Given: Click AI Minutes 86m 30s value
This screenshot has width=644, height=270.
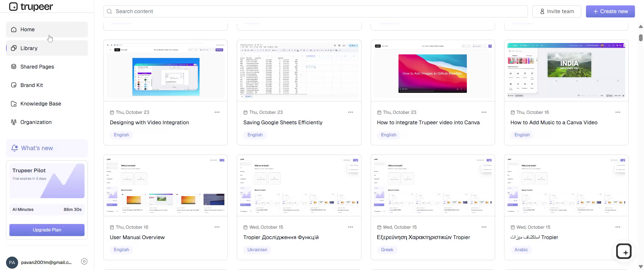Looking at the screenshot, I should 72,210.
